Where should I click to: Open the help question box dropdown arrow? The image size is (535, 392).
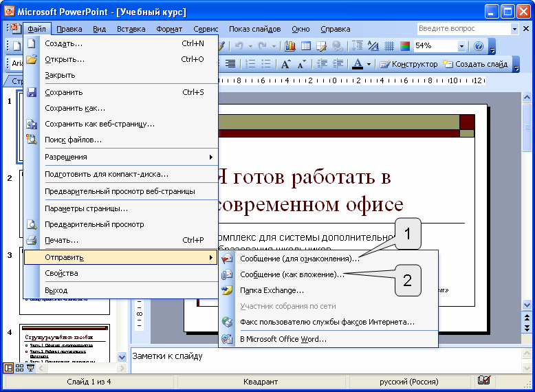click(x=514, y=29)
